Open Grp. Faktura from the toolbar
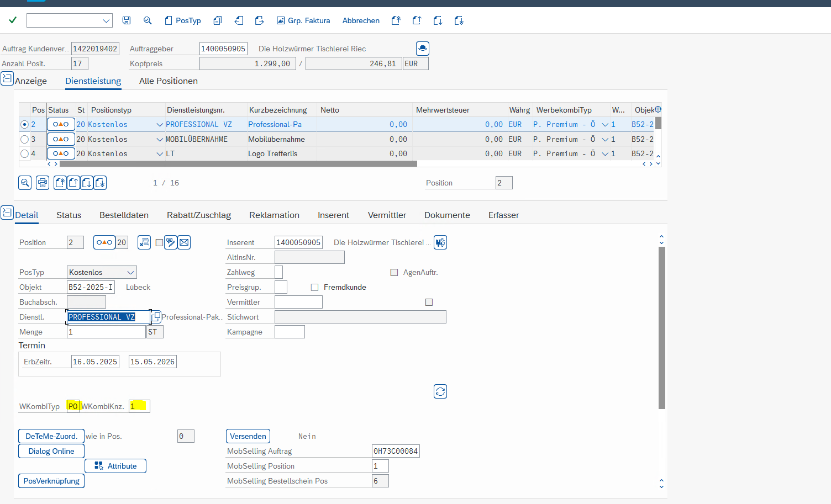831x504 pixels. [303, 20]
